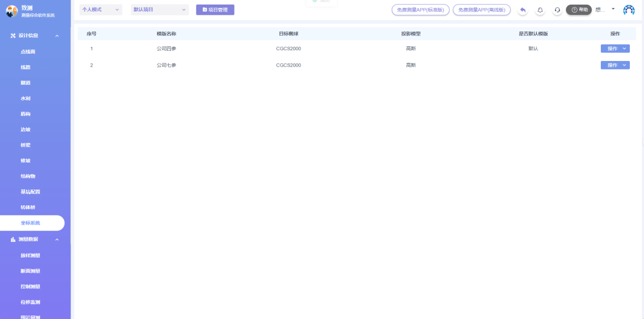Screen dimensions: 644x319
Task: Expand the user account dropdown arrow
Action: click(613, 9)
